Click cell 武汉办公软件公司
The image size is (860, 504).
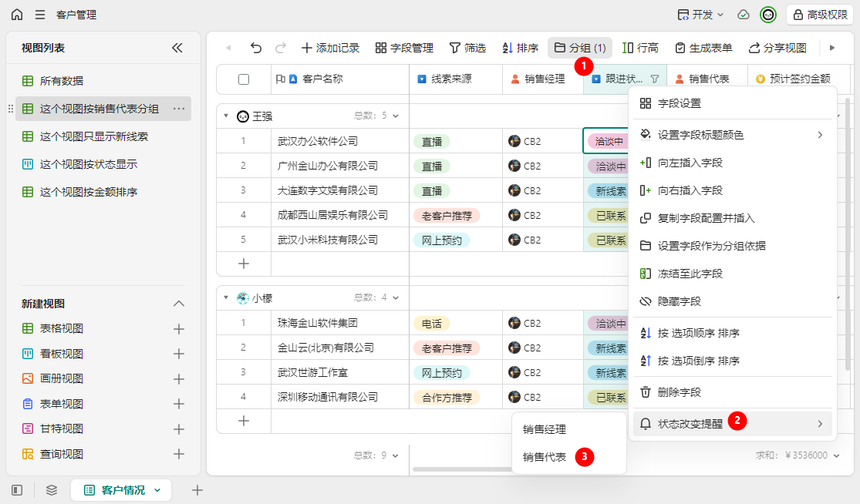click(340, 141)
